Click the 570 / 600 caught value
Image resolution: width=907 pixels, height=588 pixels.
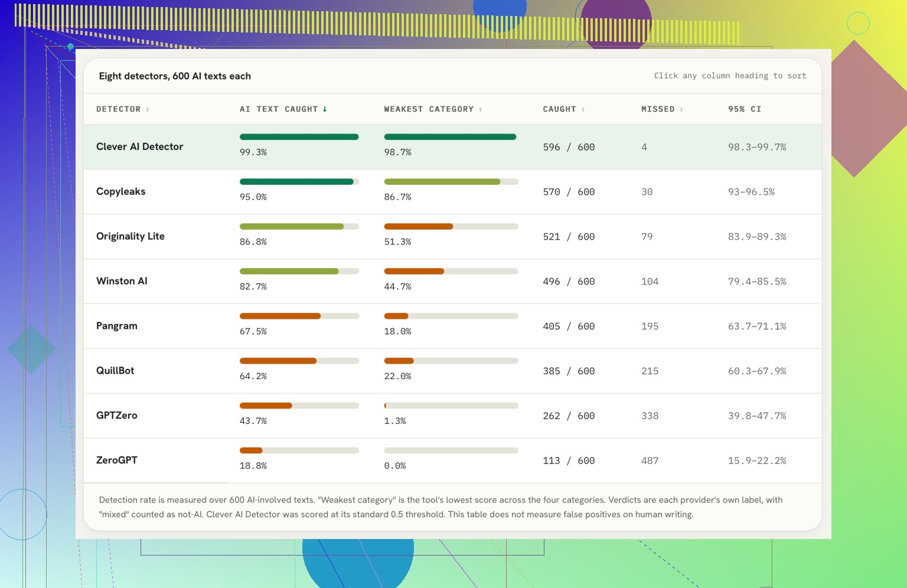coord(569,192)
